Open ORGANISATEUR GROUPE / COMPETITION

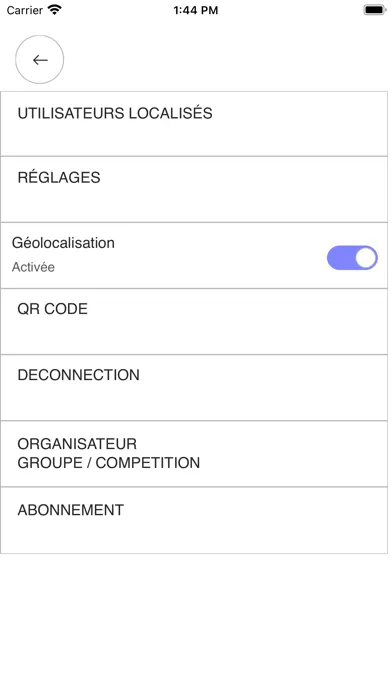click(194, 454)
